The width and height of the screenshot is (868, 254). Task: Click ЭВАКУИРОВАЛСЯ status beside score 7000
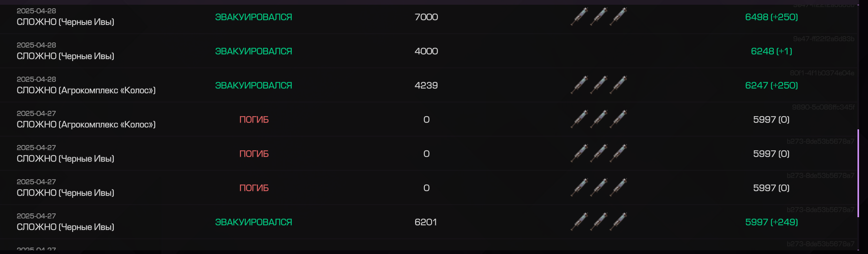point(254,17)
